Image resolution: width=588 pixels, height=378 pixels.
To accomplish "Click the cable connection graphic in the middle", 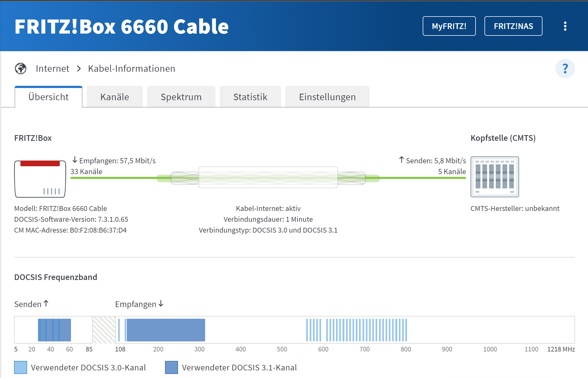I will [x=268, y=178].
